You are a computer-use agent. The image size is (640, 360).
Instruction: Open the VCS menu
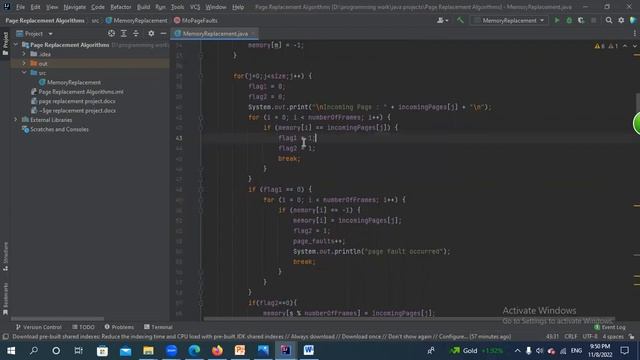click(195, 7)
